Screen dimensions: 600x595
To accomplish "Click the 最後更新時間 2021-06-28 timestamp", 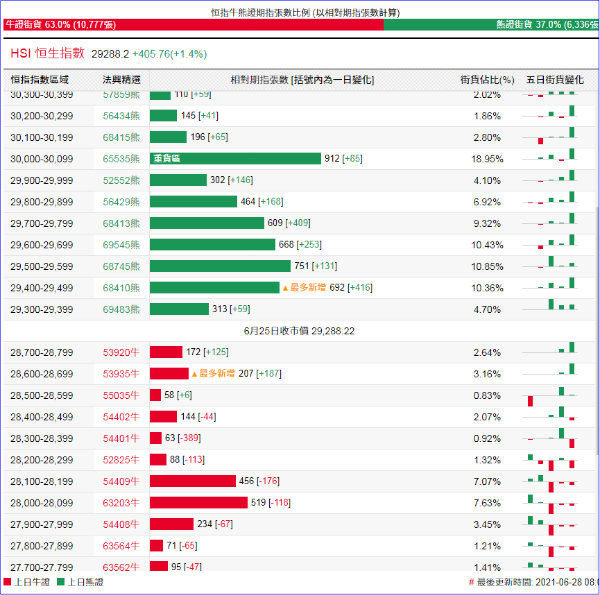I will coord(533,582).
